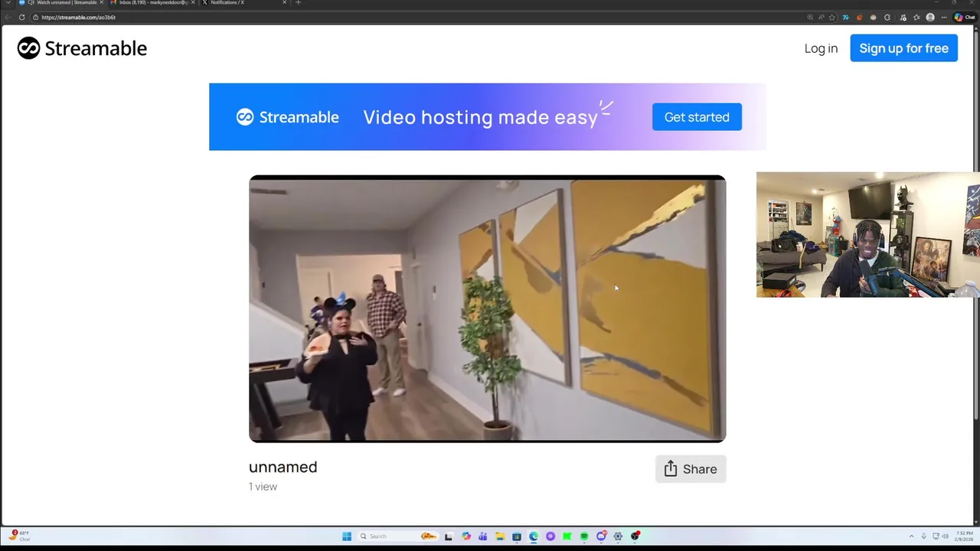Viewport: 980px width, 551px height.
Task: Add page to favorites with star icon
Action: (x=832, y=17)
